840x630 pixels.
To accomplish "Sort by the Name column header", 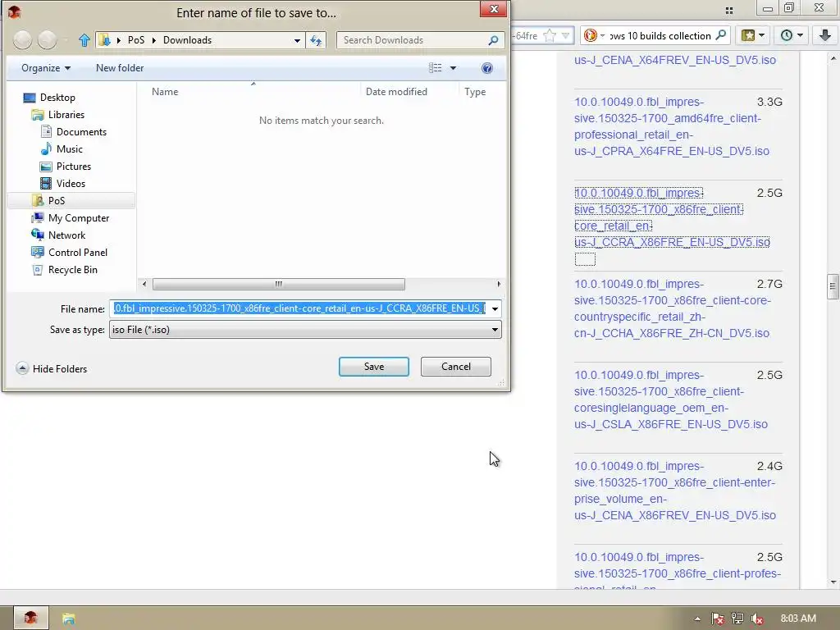I will coord(165,92).
